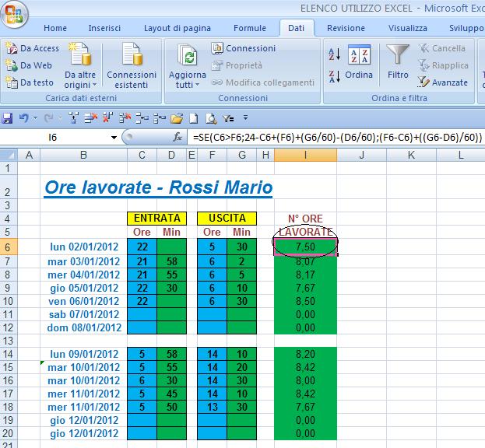Select date cell sab 07/01/2012

tap(84, 314)
